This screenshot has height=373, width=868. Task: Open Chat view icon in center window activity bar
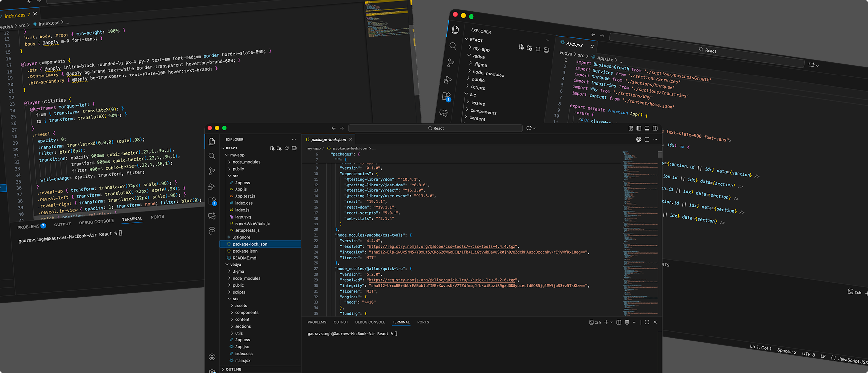click(x=212, y=216)
